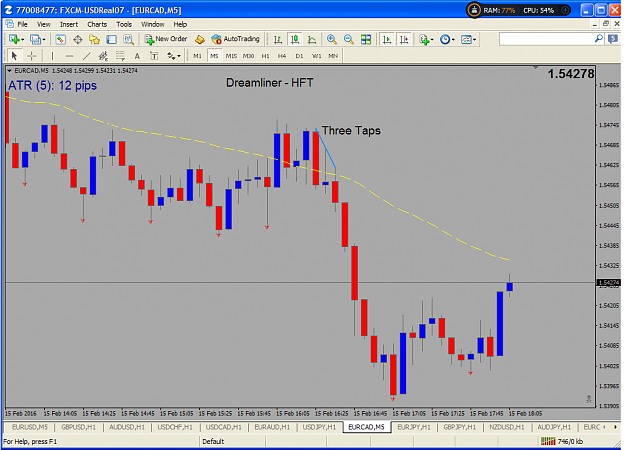Select the equidistant channel tool

103,56
